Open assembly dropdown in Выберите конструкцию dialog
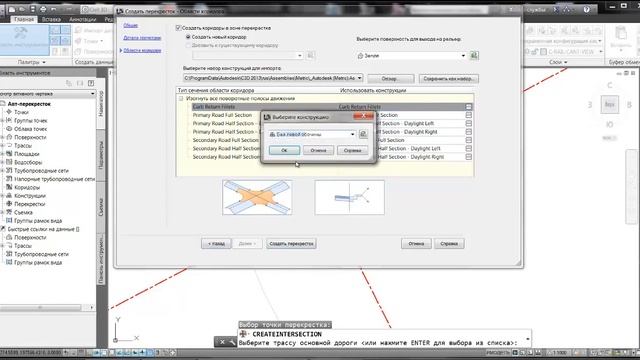Viewport: 640px width, 360px height. (353, 134)
